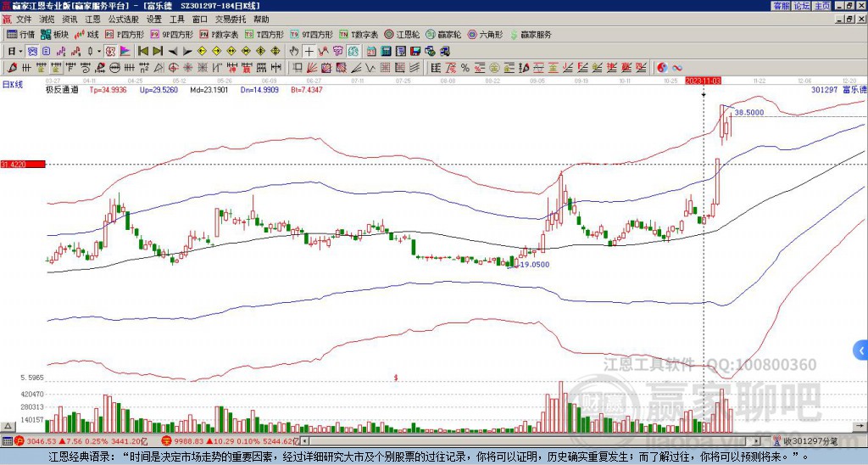Go to the 主页 homepage link
The width and height of the screenshot is (868, 465).
(x=821, y=6)
